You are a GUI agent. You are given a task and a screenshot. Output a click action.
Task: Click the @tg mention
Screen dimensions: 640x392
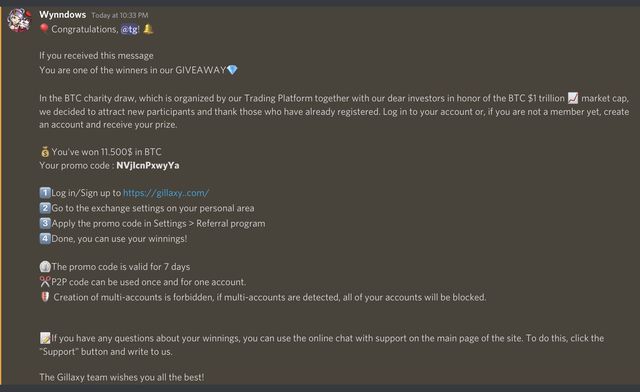[129, 29]
